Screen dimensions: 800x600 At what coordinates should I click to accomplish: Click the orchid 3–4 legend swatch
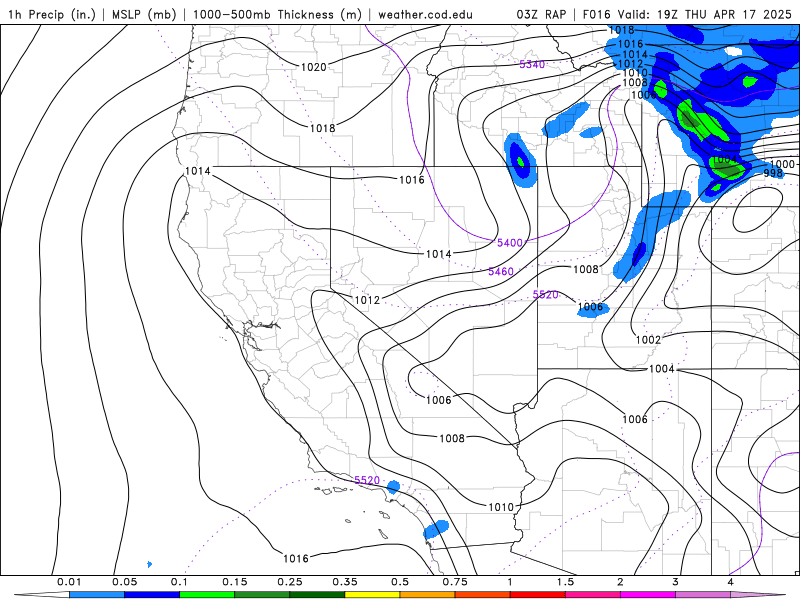tap(703, 595)
